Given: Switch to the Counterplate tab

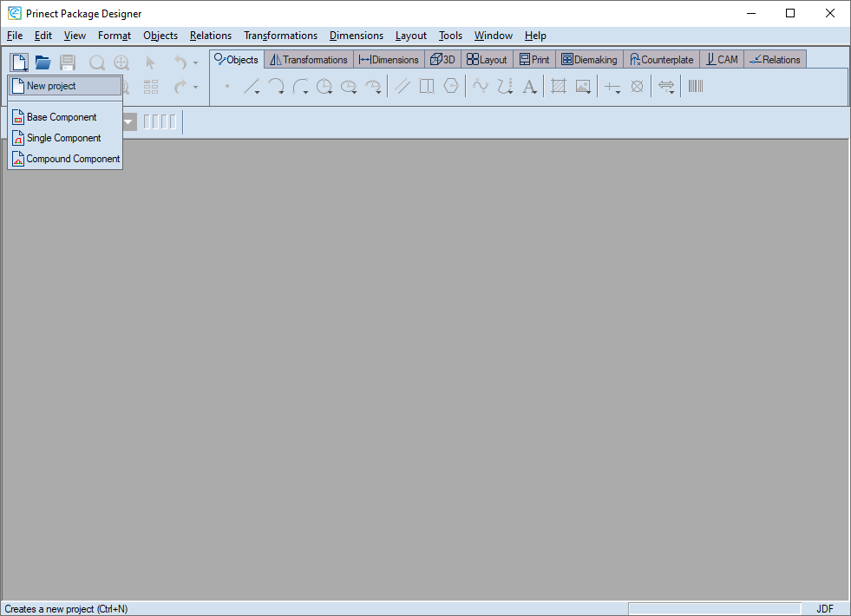Looking at the screenshot, I should (662, 60).
